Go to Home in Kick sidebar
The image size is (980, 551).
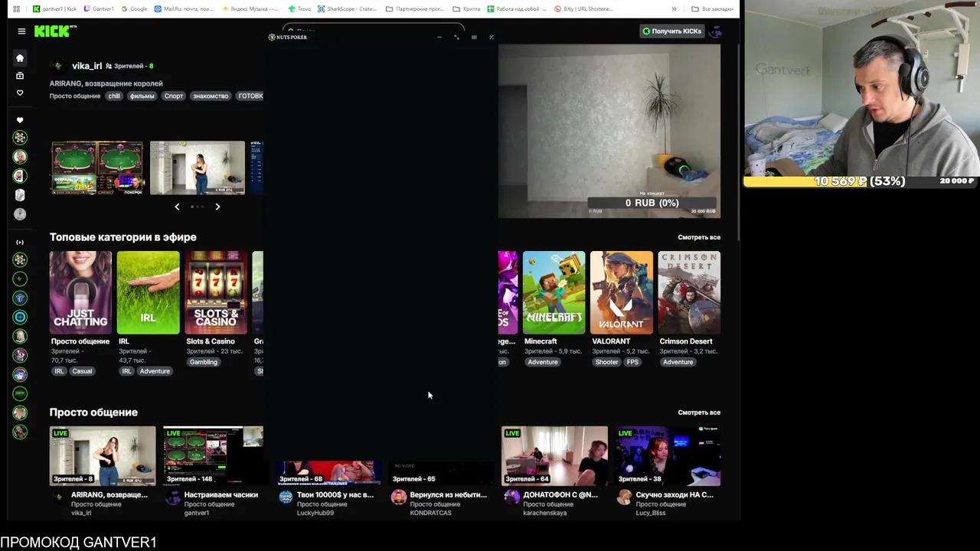pyautogui.click(x=20, y=58)
